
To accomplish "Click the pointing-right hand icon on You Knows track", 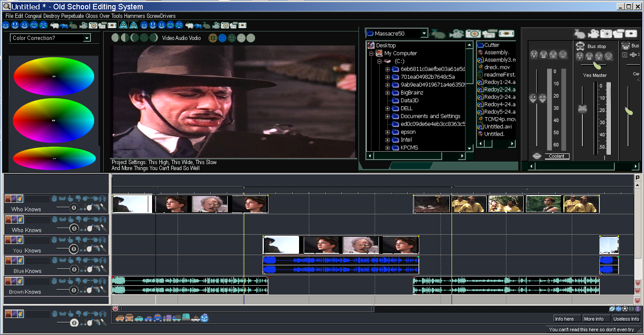I will coord(94,240).
